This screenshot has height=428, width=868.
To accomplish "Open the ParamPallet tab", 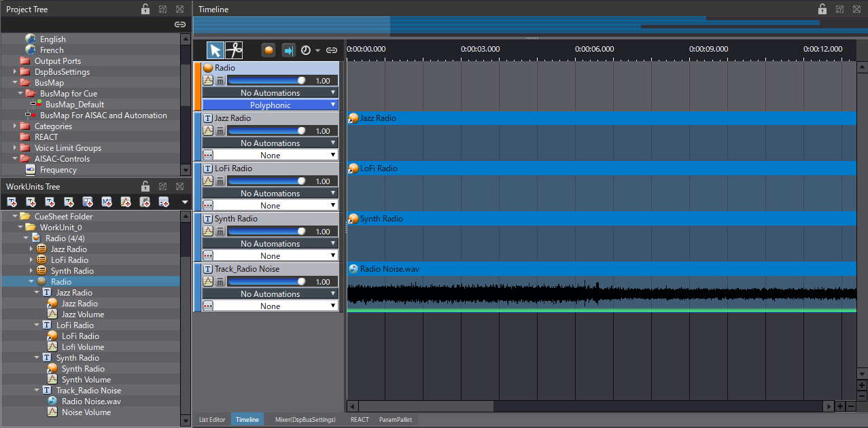I will pyautogui.click(x=396, y=420).
